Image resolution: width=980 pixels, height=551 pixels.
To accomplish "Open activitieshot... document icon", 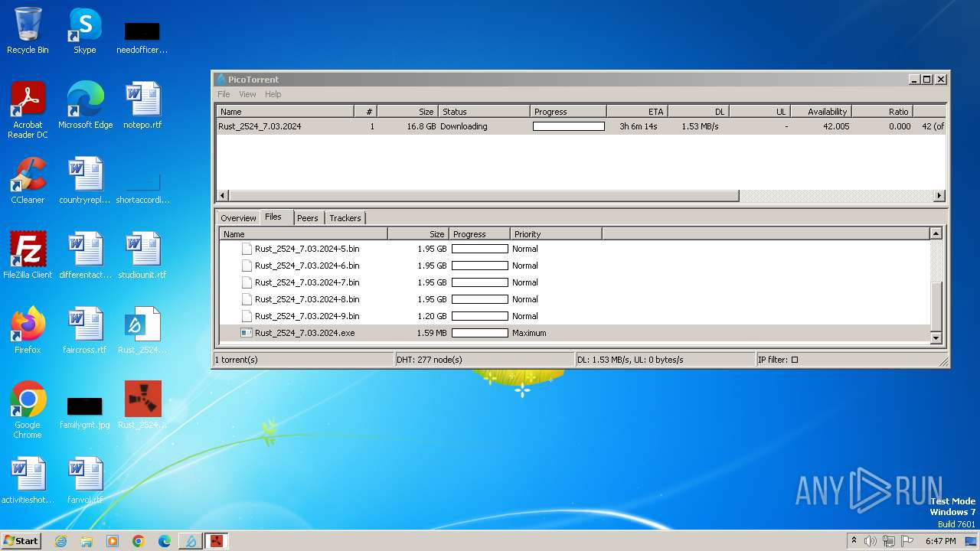I will click(28, 481).
